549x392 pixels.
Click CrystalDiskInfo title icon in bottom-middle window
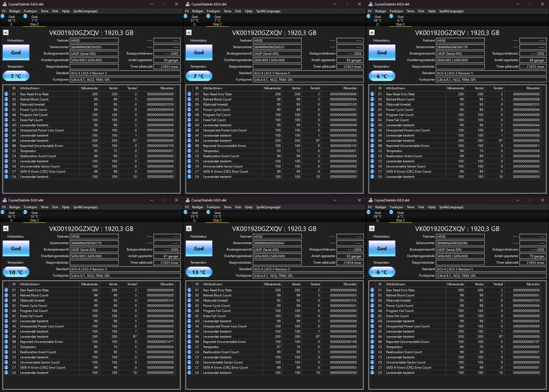[188, 200]
